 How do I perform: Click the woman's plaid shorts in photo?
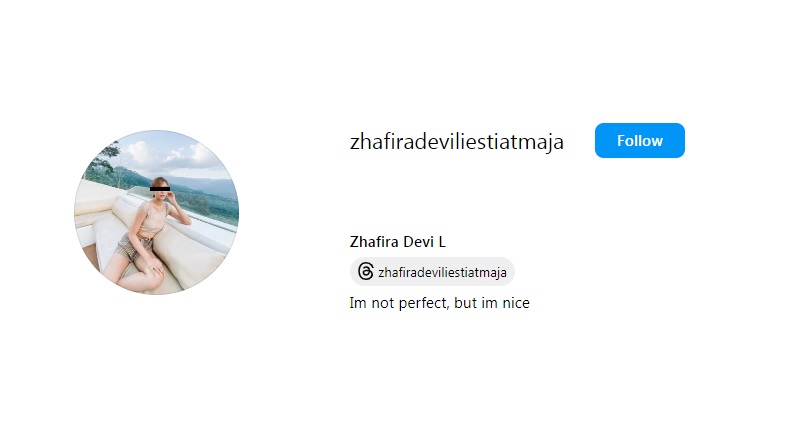click(132, 248)
